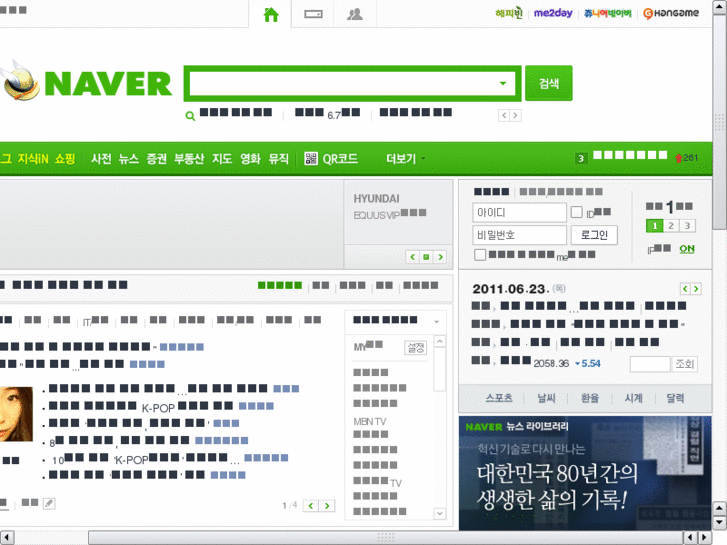Go to previous Hyundai banner ad
This screenshot has height=545, width=727.
412,256
